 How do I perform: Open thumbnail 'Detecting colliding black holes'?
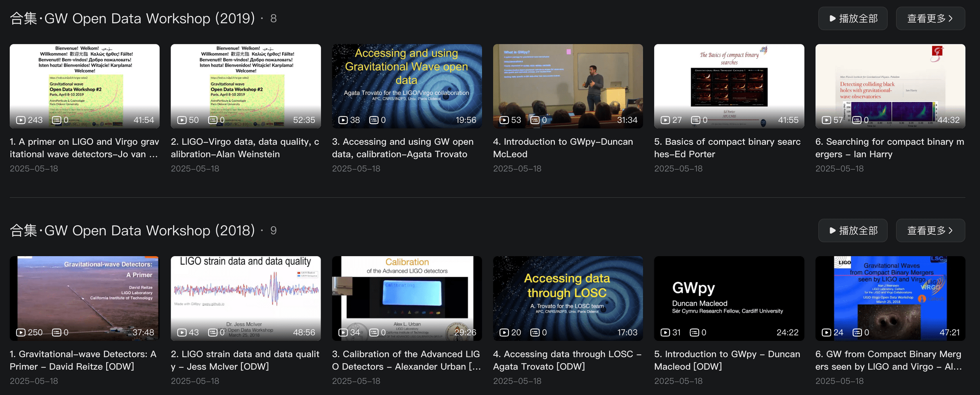pos(890,86)
